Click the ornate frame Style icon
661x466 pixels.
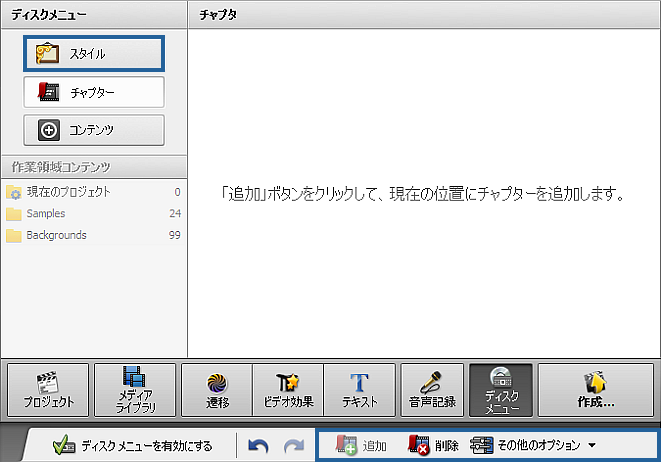47,54
